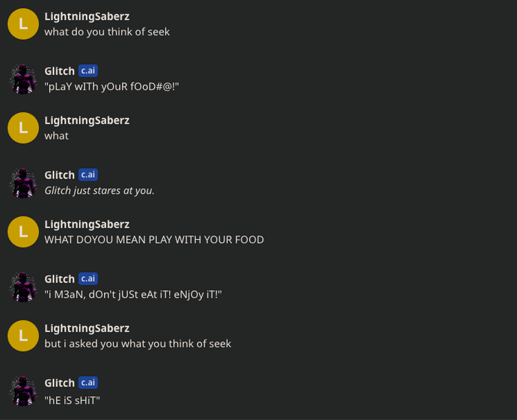This screenshot has height=420, width=517.
Task: Click Glitch avatar next to 'pLaY wITh yOuR fOoD' message
Action: tap(23, 79)
